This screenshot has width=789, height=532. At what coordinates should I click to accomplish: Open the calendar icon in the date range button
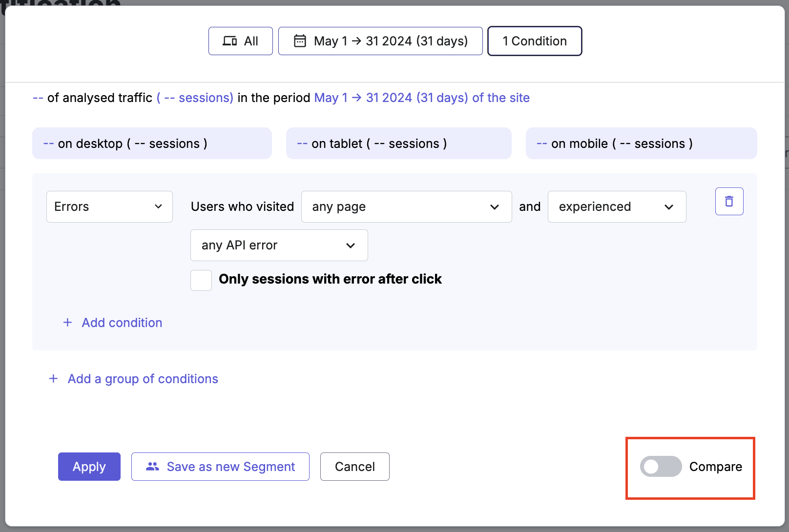click(x=299, y=41)
